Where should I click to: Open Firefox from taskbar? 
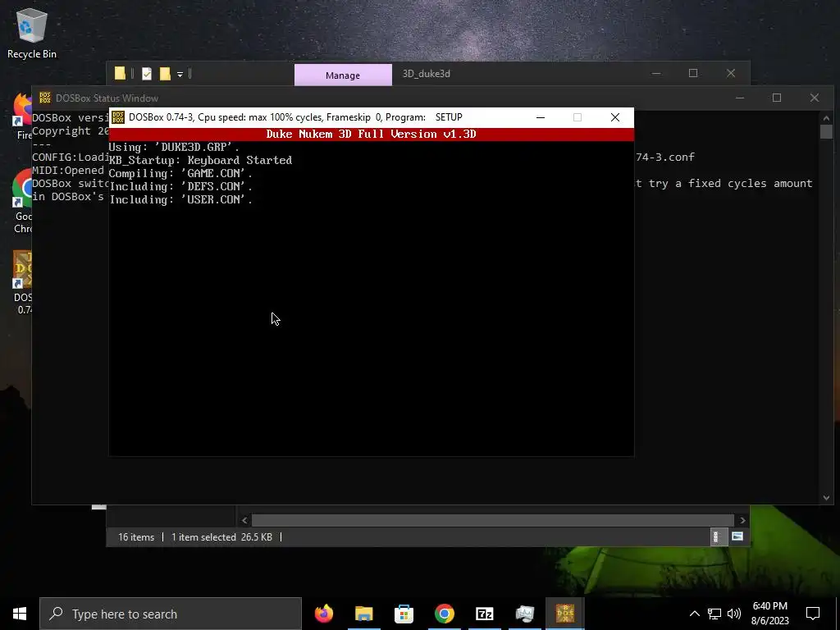coord(323,614)
